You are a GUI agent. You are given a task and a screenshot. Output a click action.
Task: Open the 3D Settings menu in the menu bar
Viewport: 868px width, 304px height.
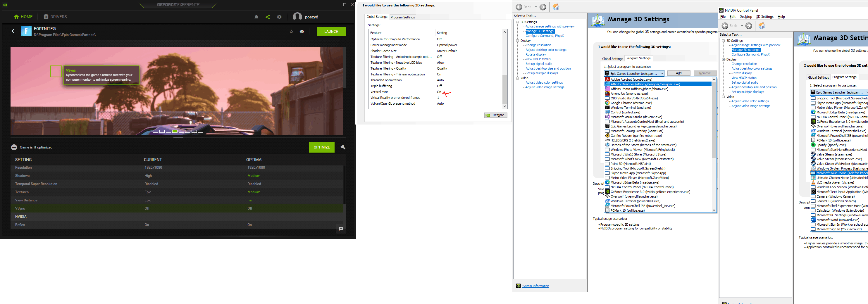click(x=764, y=17)
